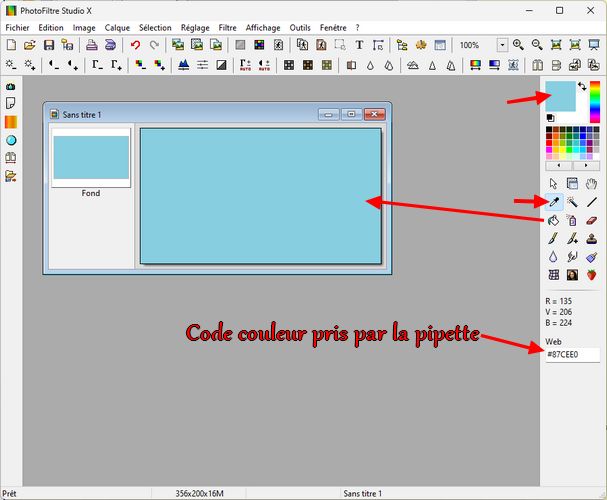Screen dimensions: 607x500
Task: Undo the last action with the red arrow
Action: 135,45
